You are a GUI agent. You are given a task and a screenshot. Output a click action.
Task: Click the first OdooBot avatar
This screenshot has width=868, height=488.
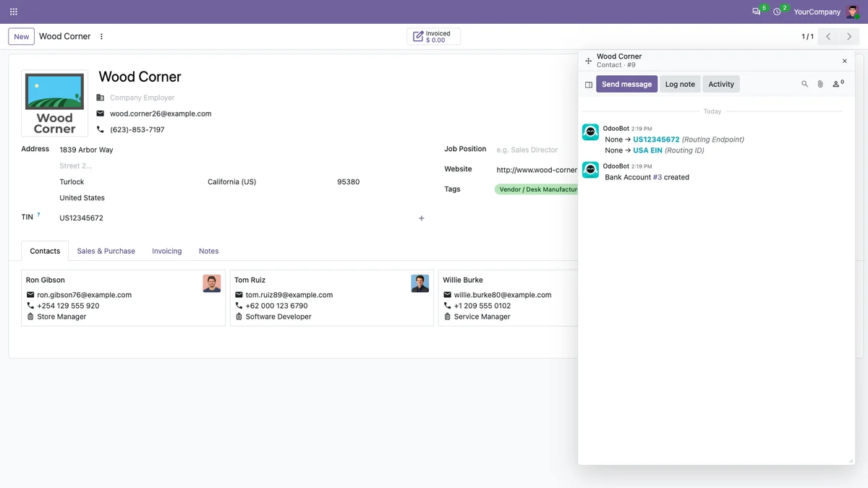590,132
